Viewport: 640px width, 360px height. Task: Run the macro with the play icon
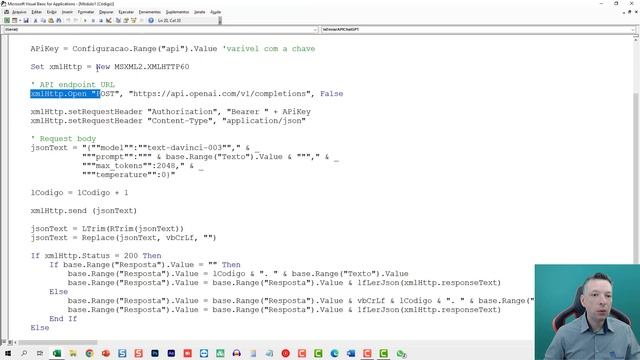pyautogui.click(x=85, y=20)
